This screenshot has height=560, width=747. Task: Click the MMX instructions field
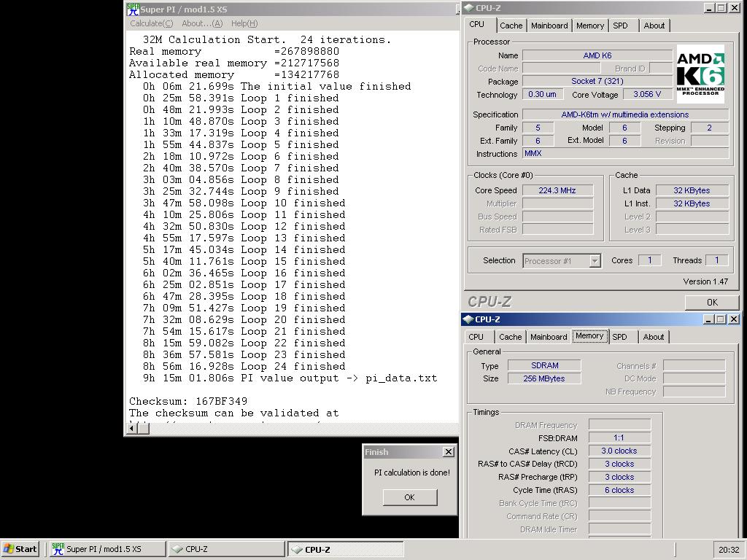coord(625,153)
